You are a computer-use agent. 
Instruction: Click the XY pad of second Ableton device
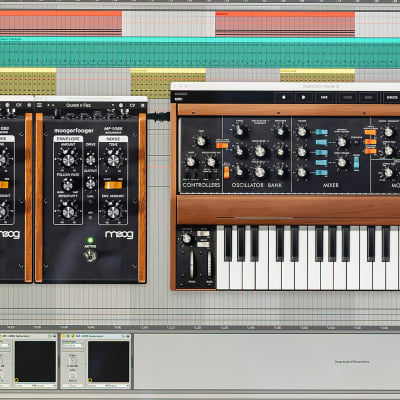point(108,361)
